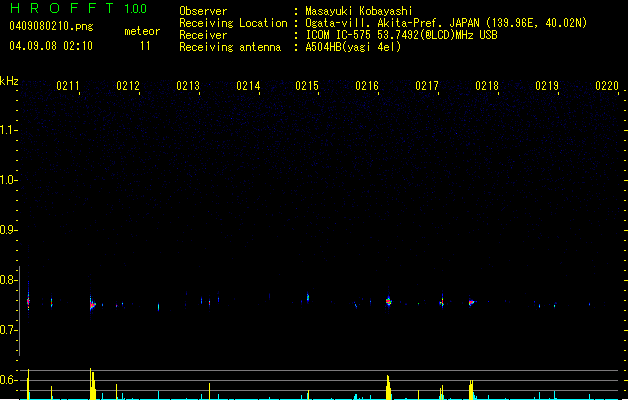The height and width of the screenshot is (400, 629).
Task: Select observer name Masayuki Kobayashi
Action: click(x=359, y=11)
